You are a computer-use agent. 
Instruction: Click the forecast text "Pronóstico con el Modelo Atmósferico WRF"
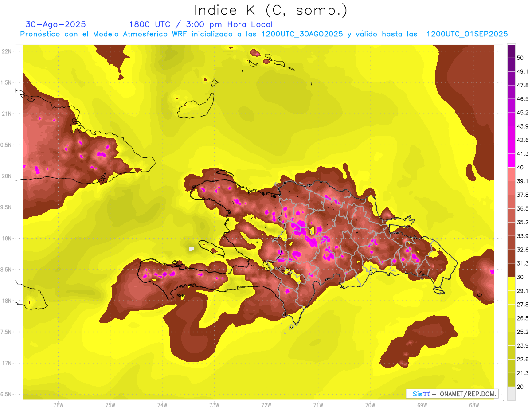point(104,34)
